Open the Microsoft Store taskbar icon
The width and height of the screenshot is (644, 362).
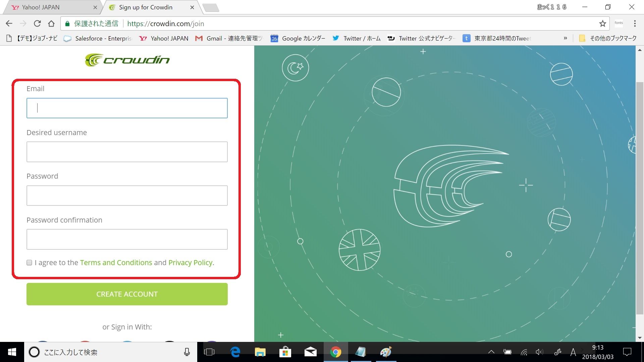(285, 352)
